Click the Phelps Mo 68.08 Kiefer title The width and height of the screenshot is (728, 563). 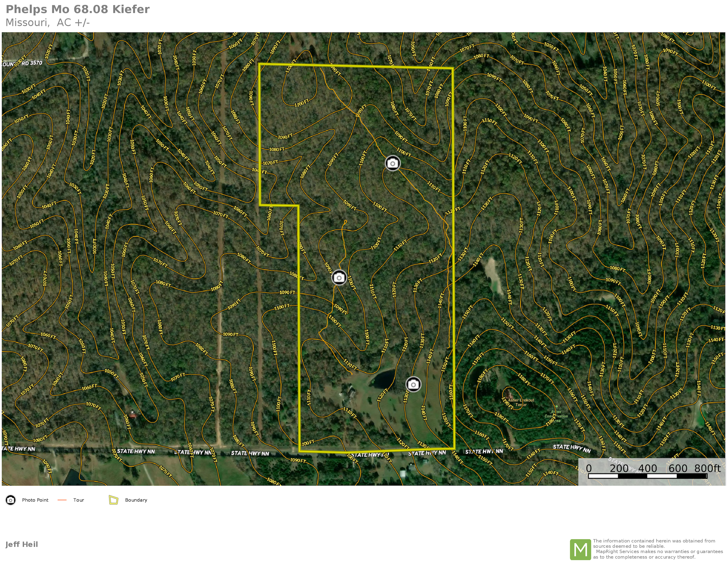pos(78,9)
